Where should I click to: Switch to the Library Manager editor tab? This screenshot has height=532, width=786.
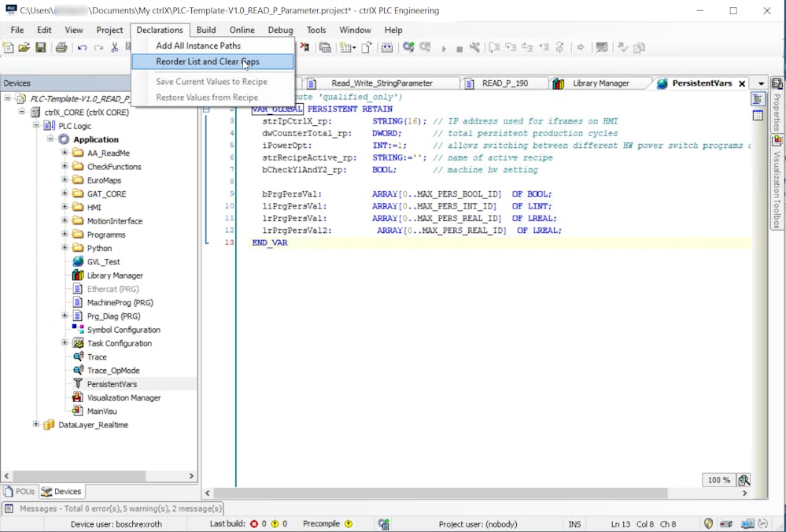point(600,83)
